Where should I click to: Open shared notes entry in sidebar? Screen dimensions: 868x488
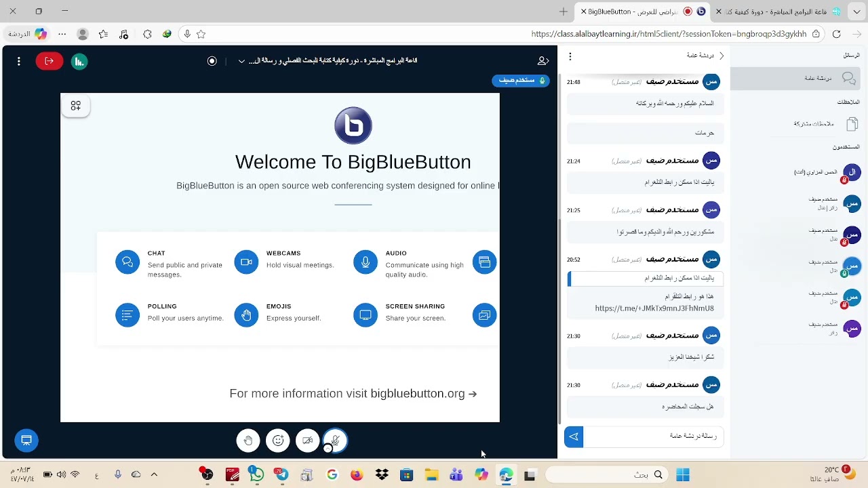pyautogui.click(x=824, y=124)
